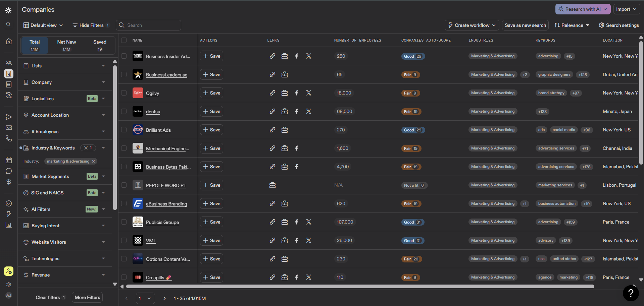The width and height of the screenshot is (644, 306).
Task: Open the help question mark button
Action: pos(631,293)
